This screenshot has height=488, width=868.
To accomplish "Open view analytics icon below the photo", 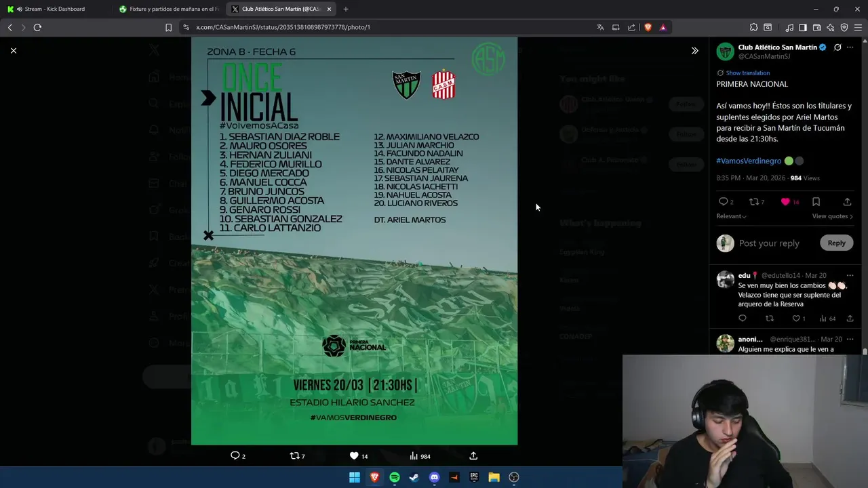I will [x=414, y=455].
